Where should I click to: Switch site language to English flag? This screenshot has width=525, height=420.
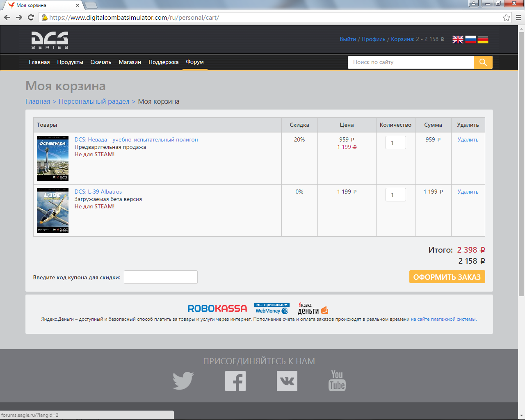458,39
